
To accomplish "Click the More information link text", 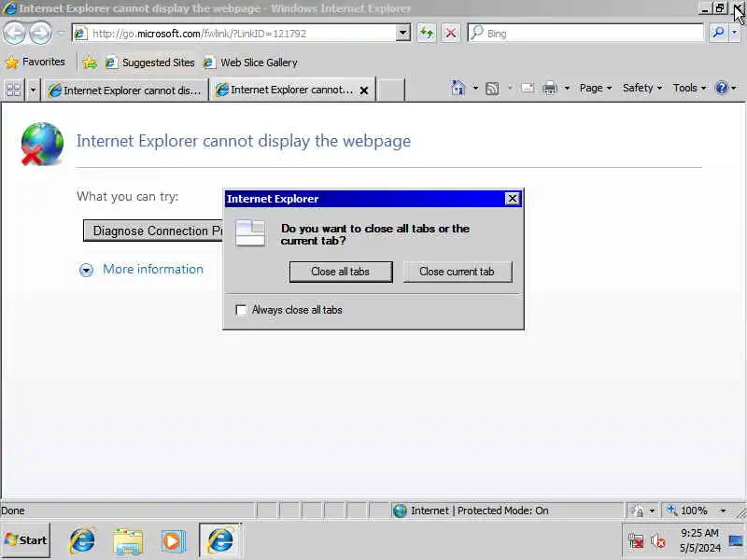I will tap(153, 269).
